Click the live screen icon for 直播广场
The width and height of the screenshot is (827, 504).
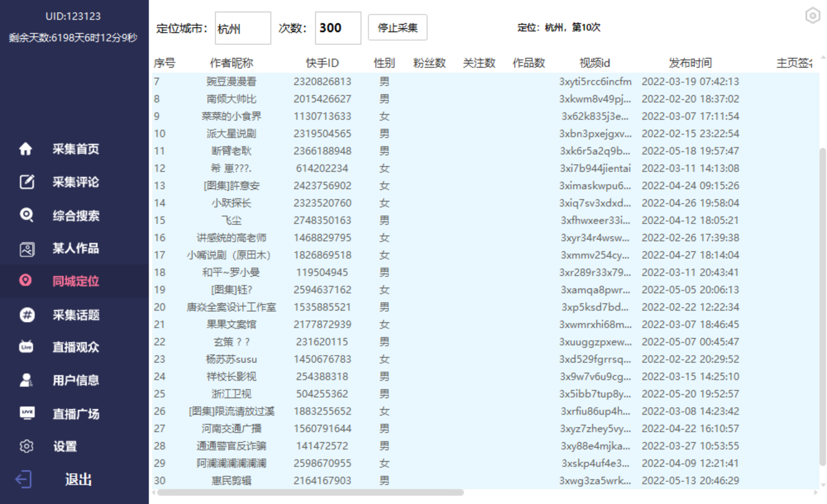pyautogui.click(x=26, y=413)
